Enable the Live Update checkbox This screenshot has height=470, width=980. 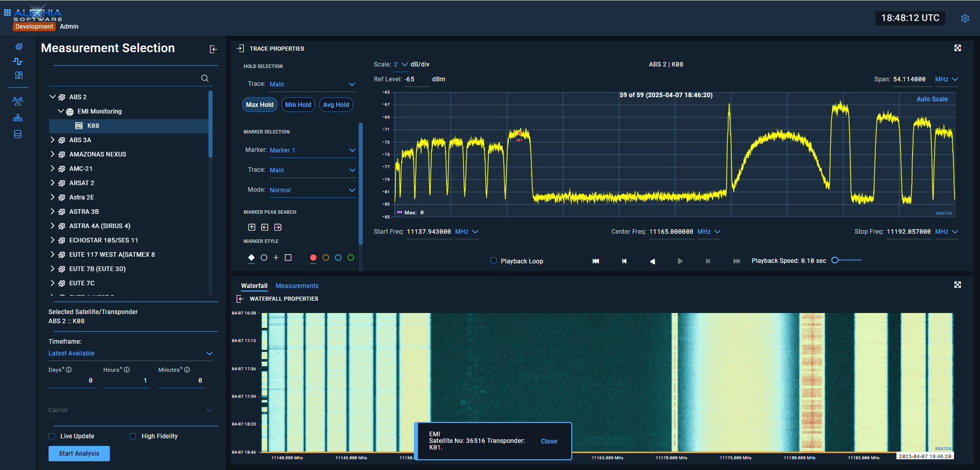point(52,436)
